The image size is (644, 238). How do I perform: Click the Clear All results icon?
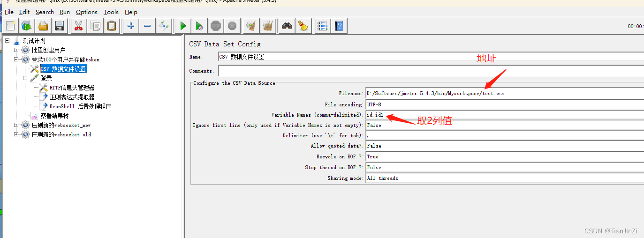[x=267, y=26]
